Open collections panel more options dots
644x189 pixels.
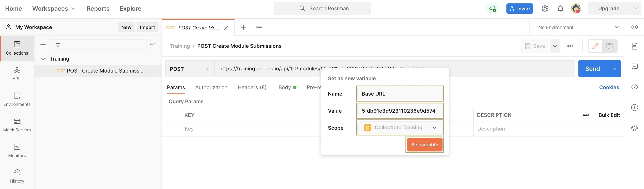click(x=153, y=45)
